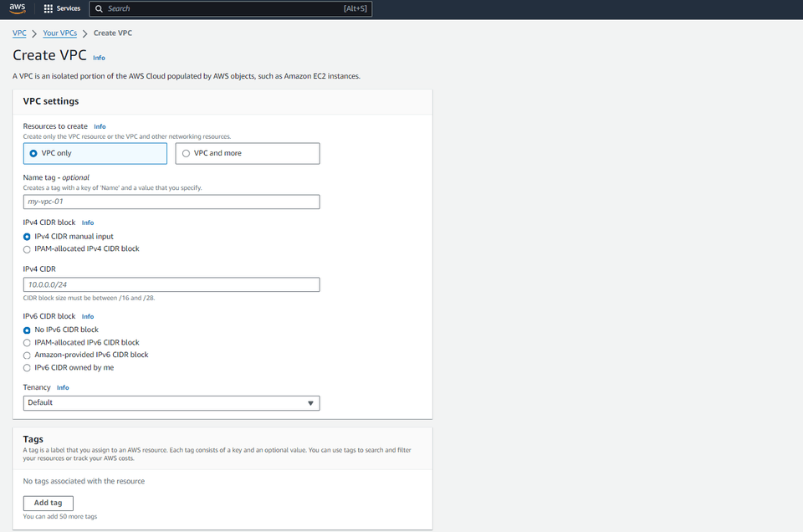The height and width of the screenshot is (532, 803).
Task: Click the Services menu label
Action: tap(69, 8)
